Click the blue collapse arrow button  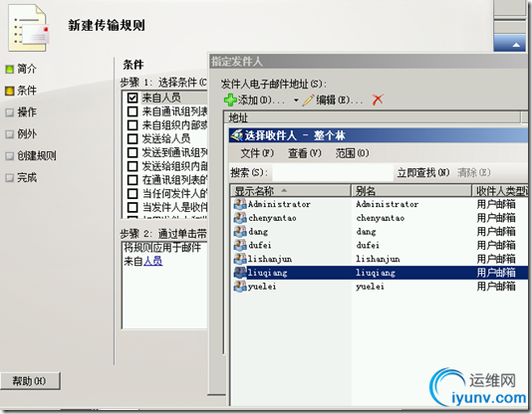510,43
